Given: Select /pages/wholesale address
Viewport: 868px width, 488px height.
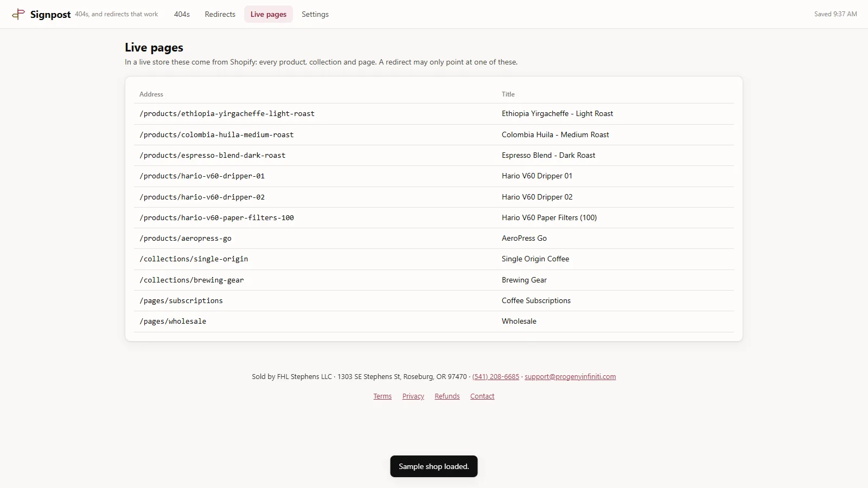Looking at the screenshot, I should 173,322.
